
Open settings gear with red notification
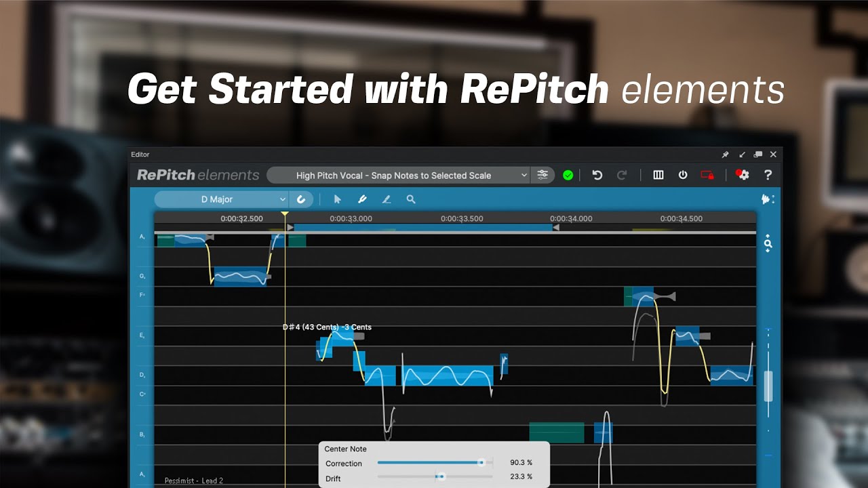[x=743, y=175]
